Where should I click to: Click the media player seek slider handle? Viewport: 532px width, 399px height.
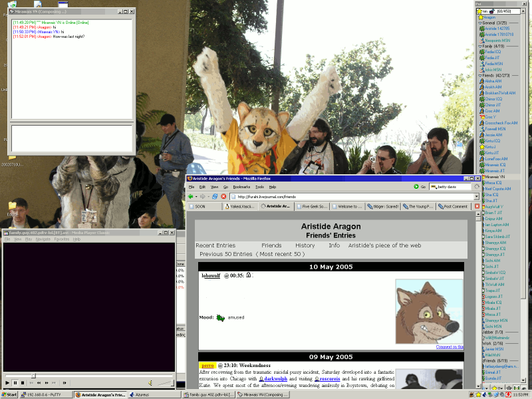click(33, 376)
